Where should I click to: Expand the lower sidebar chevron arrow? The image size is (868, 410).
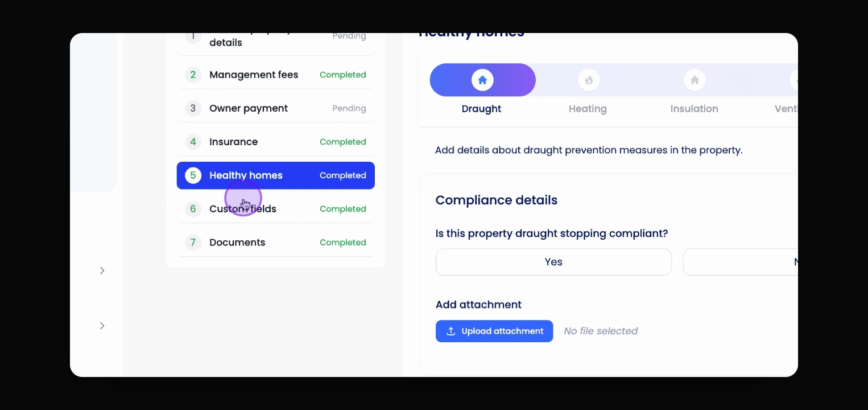coord(102,326)
